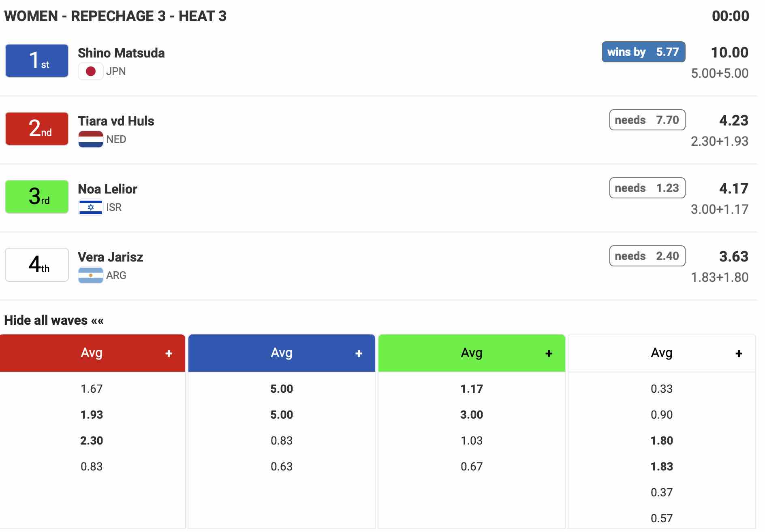Select the red Avg column header
Screen dimensions: 765x532
click(92, 353)
